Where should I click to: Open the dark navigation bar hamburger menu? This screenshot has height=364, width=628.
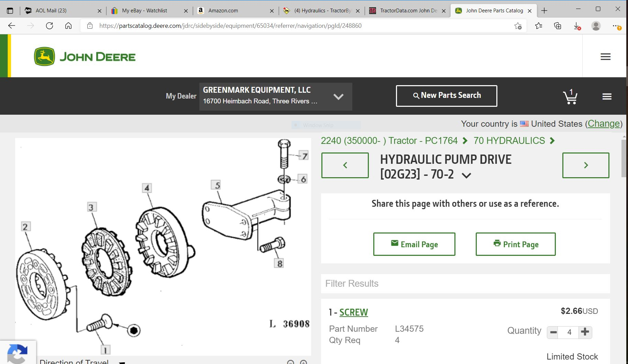point(607,96)
